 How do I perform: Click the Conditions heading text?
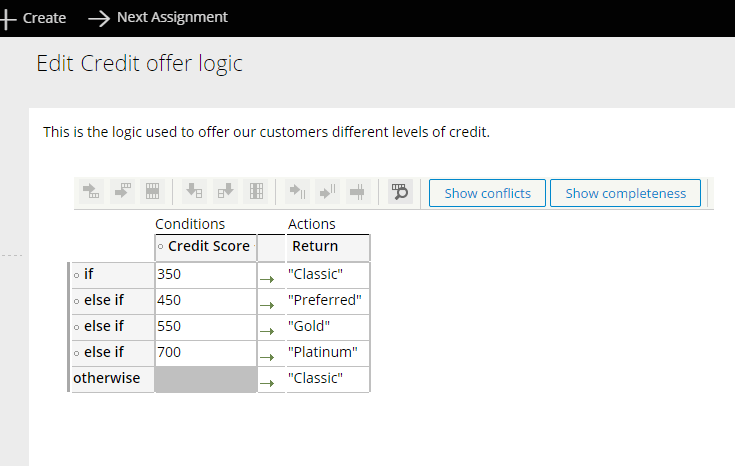190,224
